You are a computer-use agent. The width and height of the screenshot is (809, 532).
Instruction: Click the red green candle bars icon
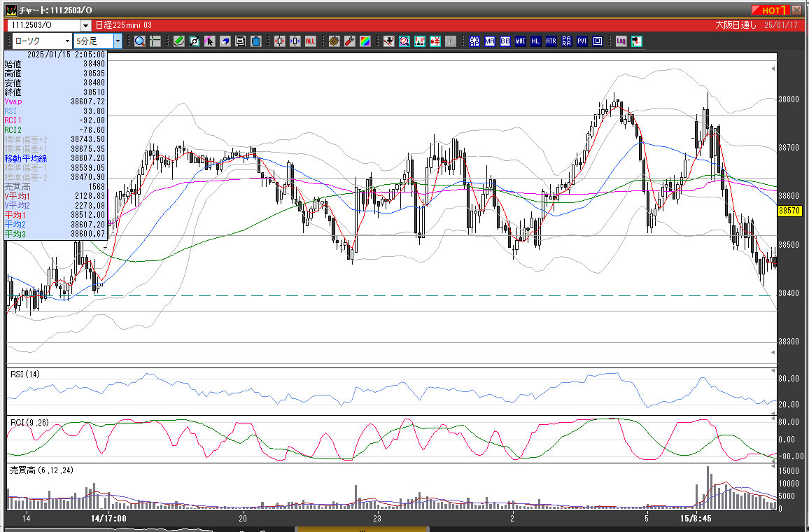419,41
